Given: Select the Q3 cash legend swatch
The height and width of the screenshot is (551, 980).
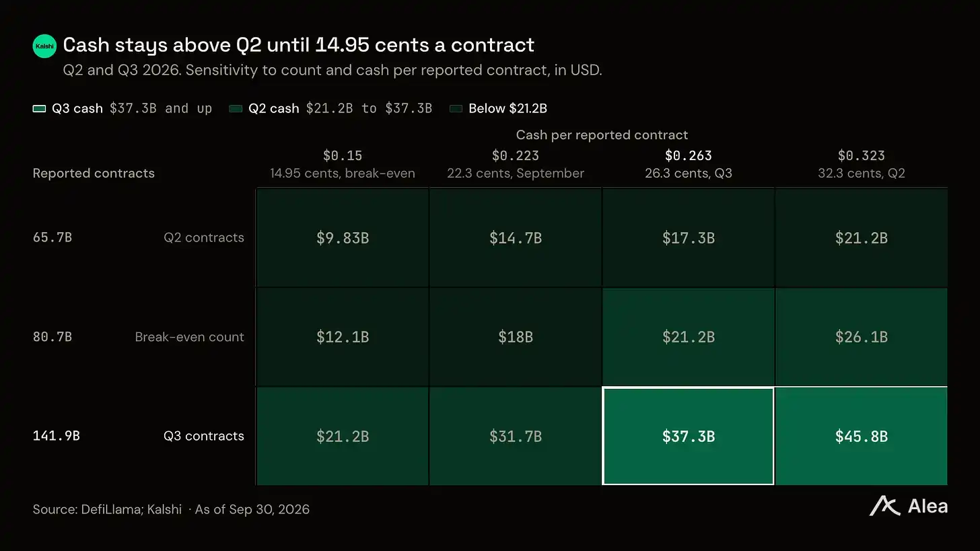Looking at the screenshot, I should click(x=39, y=108).
